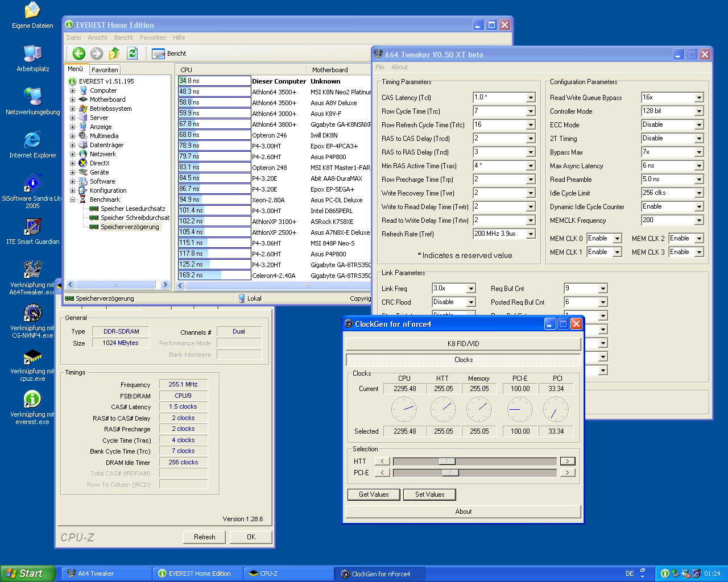
Task: Open the Ansicht menu in EVEREST
Action: pyautogui.click(x=97, y=38)
